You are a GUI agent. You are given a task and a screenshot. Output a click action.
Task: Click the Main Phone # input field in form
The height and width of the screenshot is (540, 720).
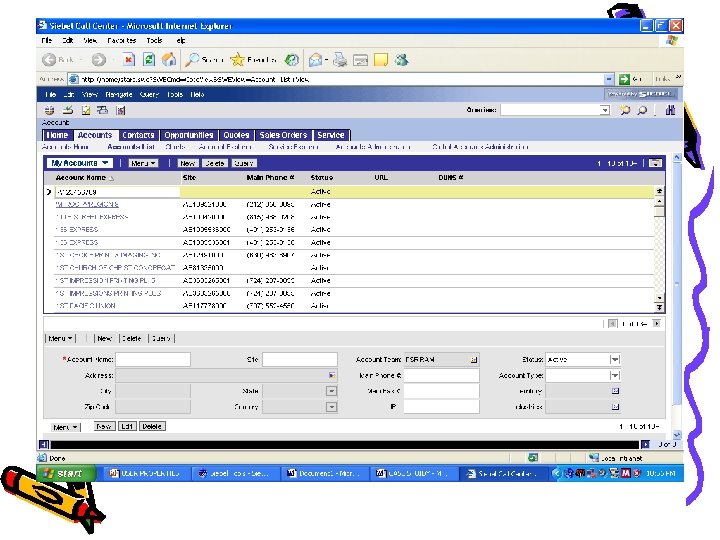point(441,376)
